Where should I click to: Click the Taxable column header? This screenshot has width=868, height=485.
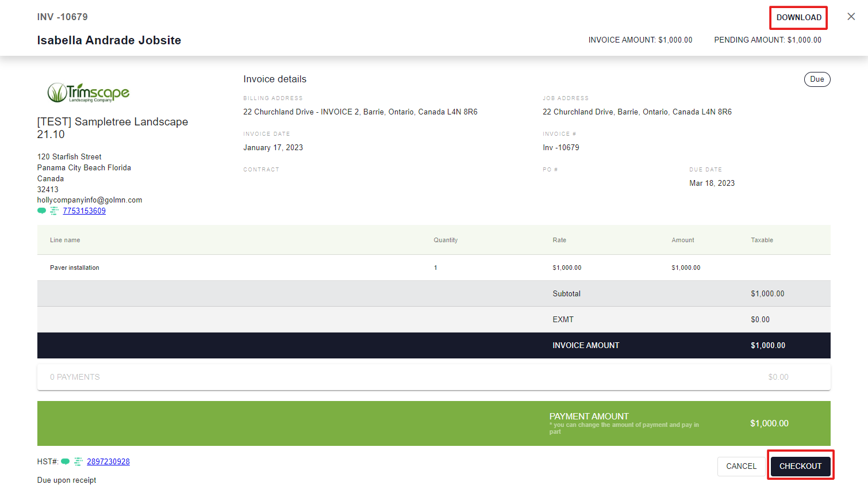[x=762, y=240]
